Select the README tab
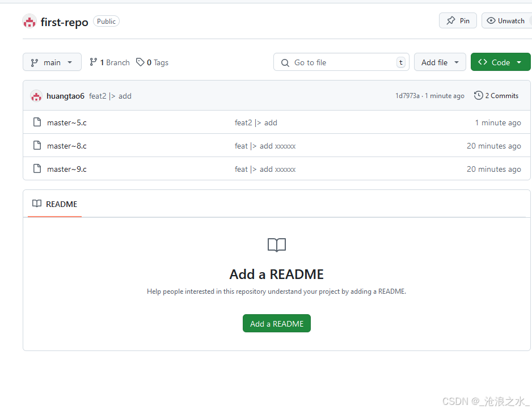 [54, 204]
